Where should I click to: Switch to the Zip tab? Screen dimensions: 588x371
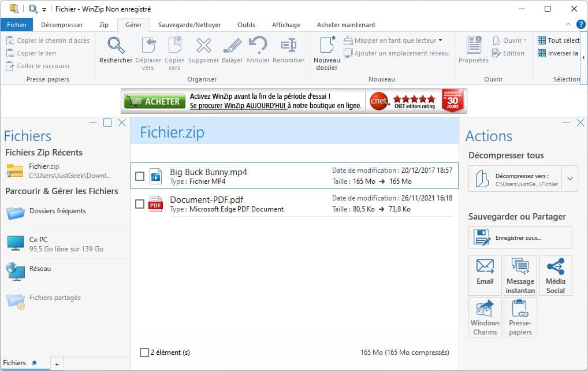[104, 25]
